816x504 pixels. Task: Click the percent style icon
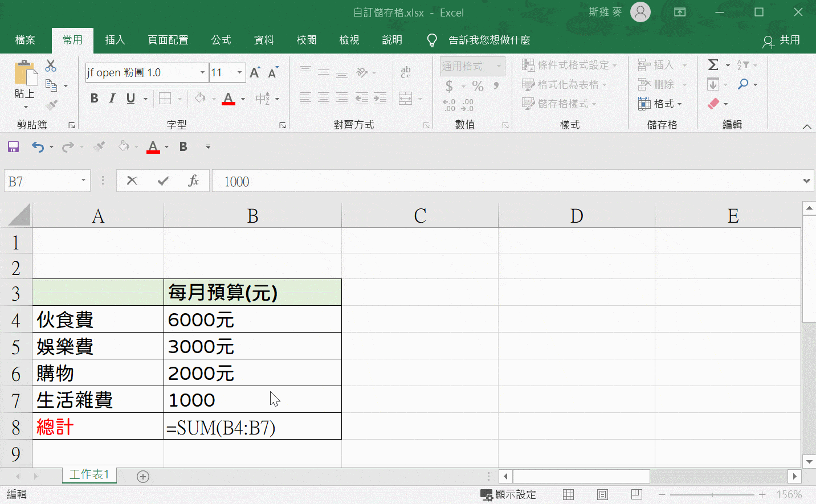pyautogui.click(x=478, y=86)
